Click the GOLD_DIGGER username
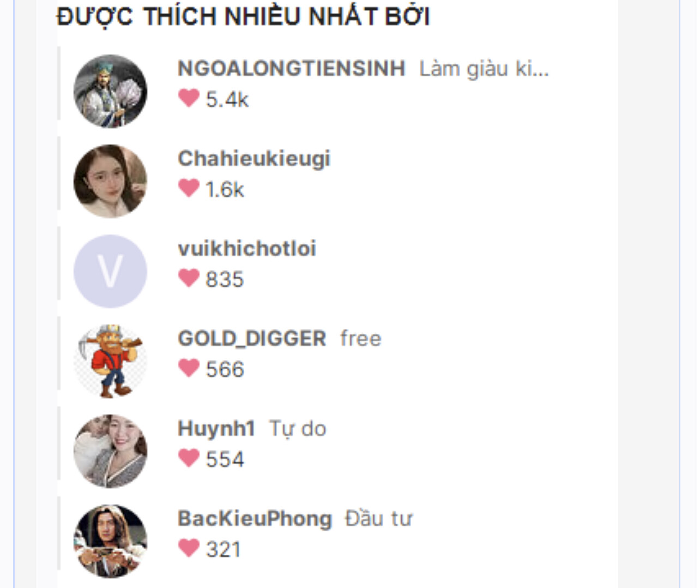Viewport: 700px width, 588px height. point(252,339)
